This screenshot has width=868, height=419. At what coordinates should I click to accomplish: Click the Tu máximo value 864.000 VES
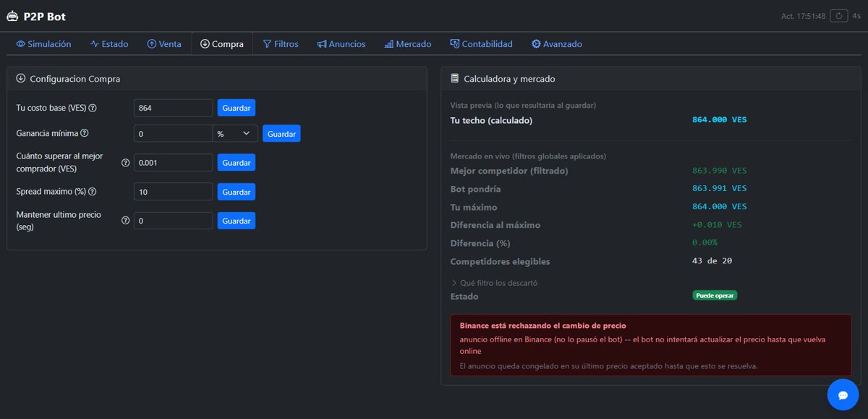pos(720,207)
